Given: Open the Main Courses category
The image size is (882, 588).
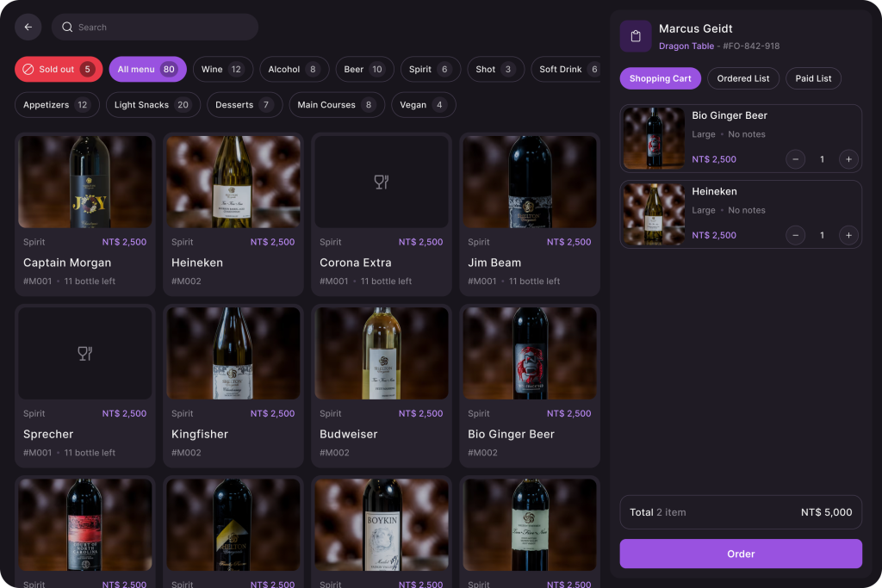Looking at the screenshot, I should click(337, 104).
